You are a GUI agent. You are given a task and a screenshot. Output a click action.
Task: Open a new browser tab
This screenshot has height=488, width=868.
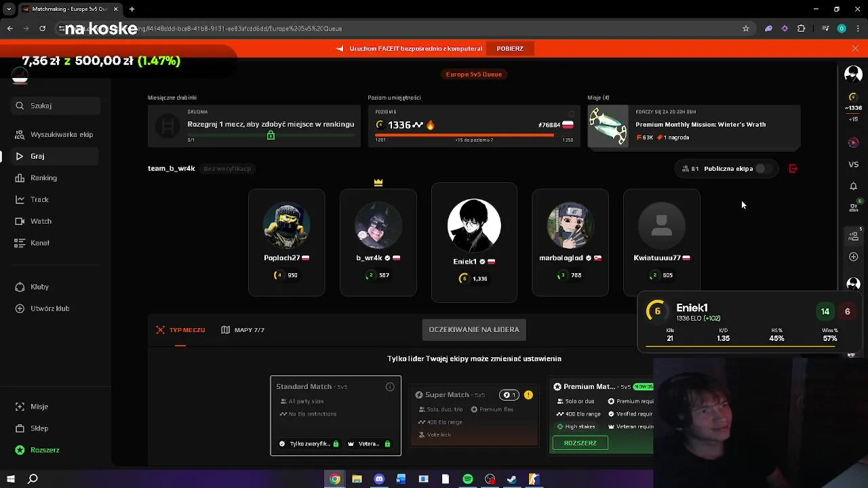click(x=132, y=9)
